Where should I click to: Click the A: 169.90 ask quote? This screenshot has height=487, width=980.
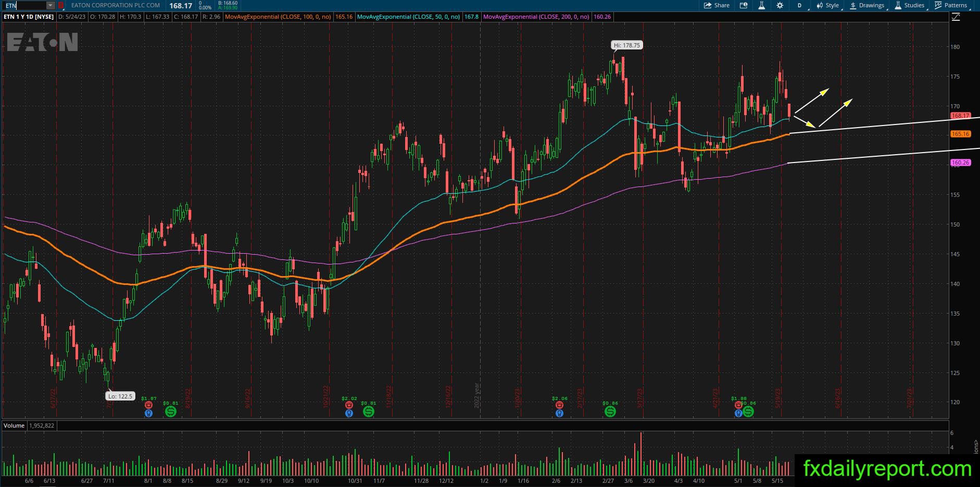tap(228, 8)
